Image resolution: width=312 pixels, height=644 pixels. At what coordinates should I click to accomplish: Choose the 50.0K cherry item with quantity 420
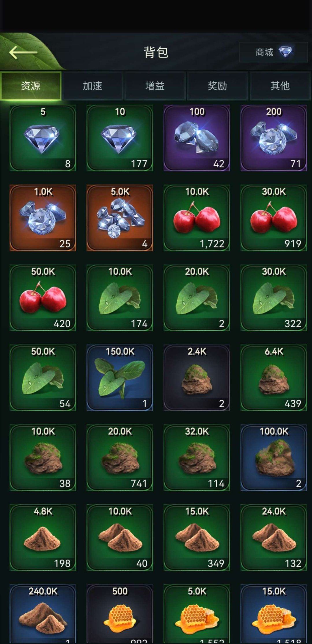[x=43, y=298]
